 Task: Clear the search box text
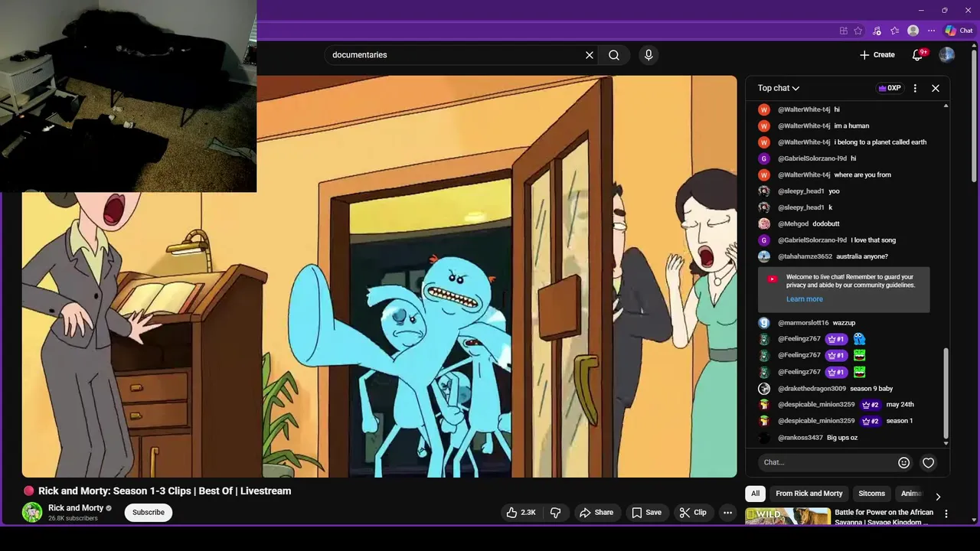pyautogui.click(x=590, y=55)
